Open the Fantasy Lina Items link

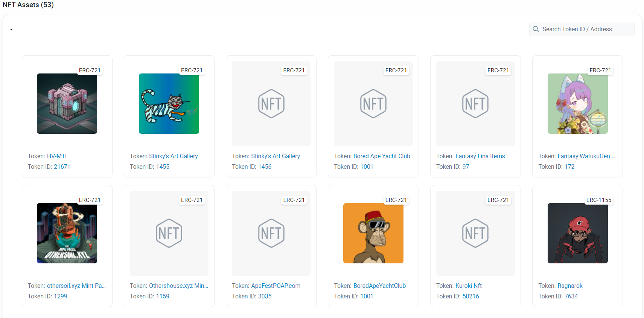(480, 156)
